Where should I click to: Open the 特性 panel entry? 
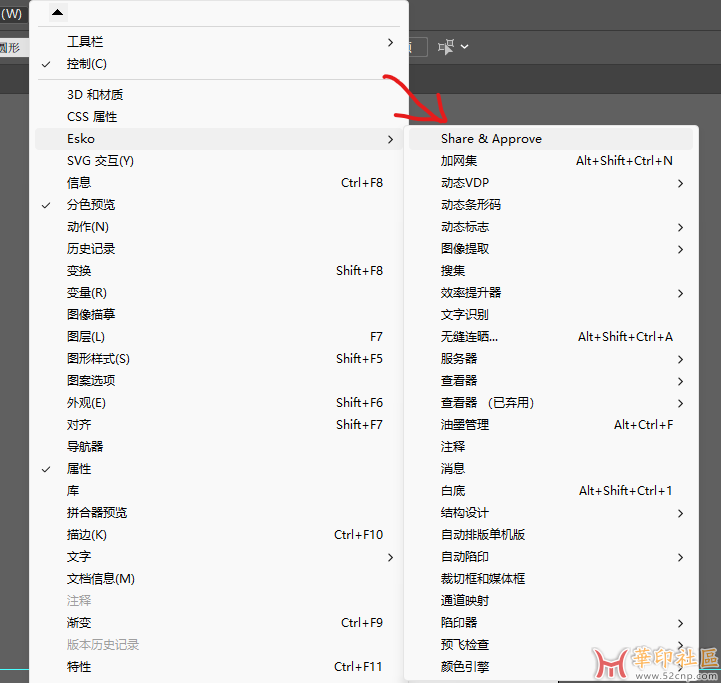pyautogui.click(x=219, y=666)
